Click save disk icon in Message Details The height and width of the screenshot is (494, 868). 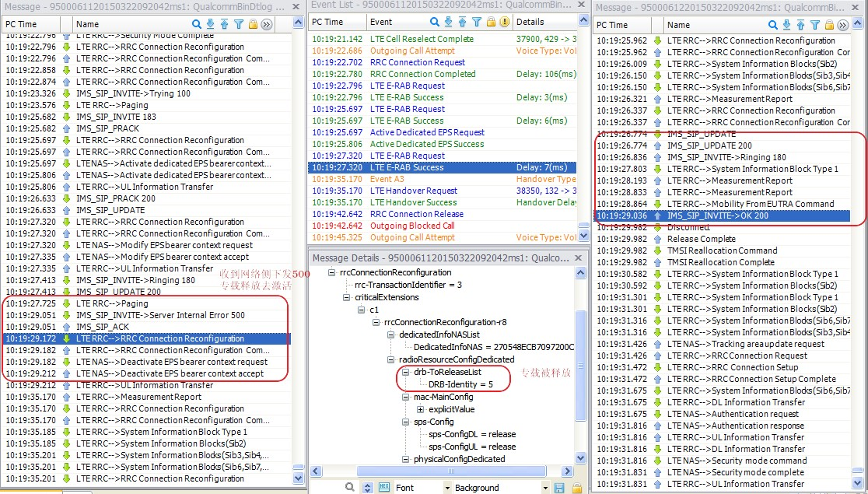click(559, 487)
